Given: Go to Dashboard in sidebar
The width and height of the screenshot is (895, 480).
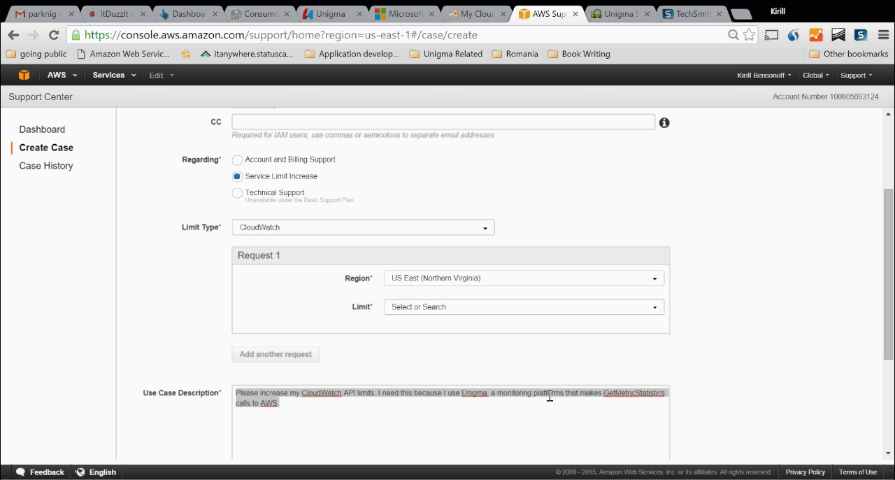Looking at the screenshot, I should pos(42,130).
